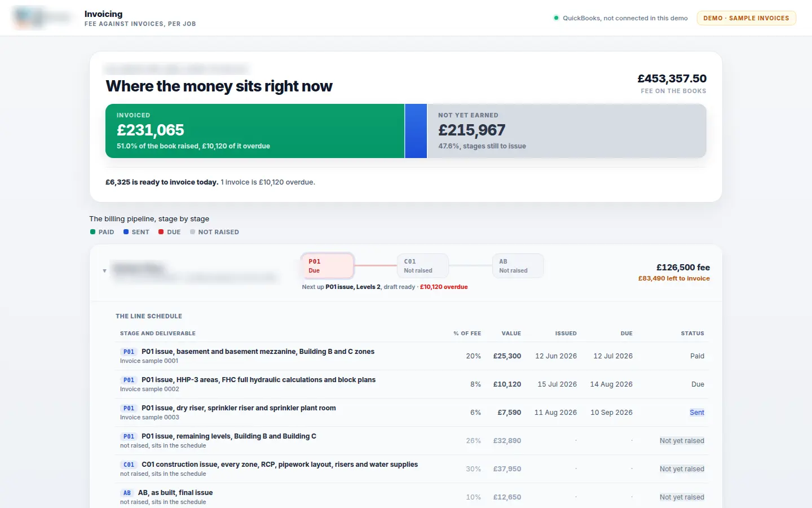Image resolution: width=812 pixels, height=508 pixels.
Task: Click the 12 Jun 2026 issued date
Action: (556, 356)
